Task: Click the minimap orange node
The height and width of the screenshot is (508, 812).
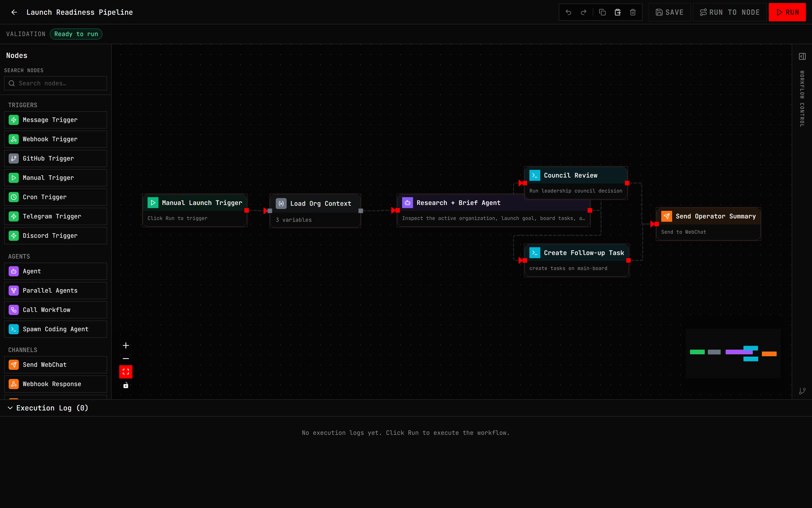Action: (x=769, y=354)
